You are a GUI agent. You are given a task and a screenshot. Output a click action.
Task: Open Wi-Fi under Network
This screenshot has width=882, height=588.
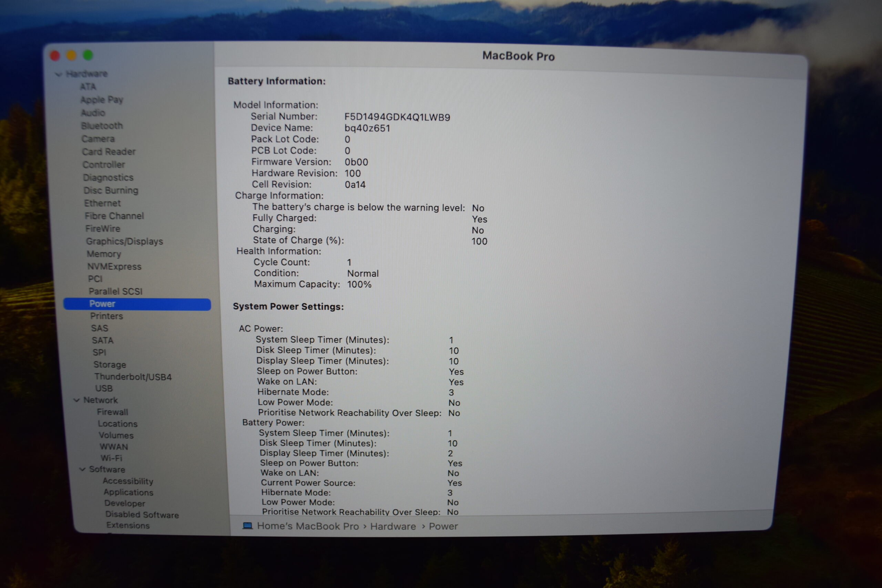click(111, 458)
